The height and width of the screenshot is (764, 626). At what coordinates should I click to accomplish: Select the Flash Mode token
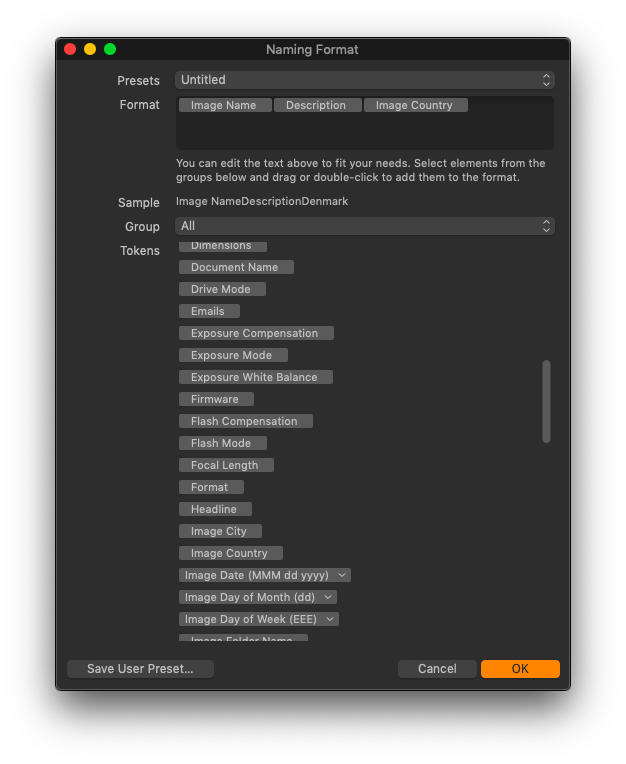(x=223, y=443)
